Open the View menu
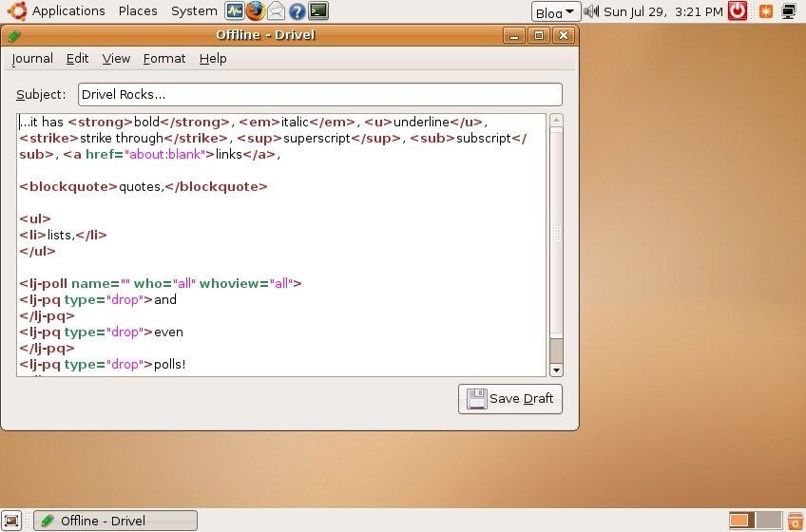806x532 pixels. coord(116,59)
